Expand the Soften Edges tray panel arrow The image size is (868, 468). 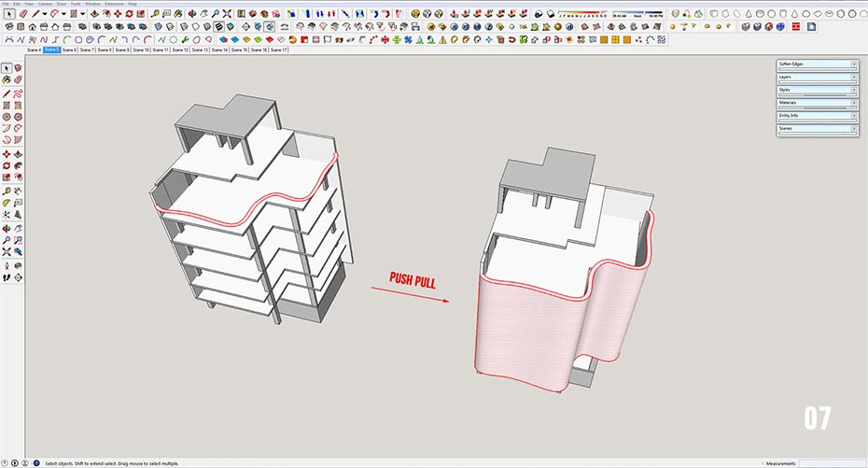854,64
